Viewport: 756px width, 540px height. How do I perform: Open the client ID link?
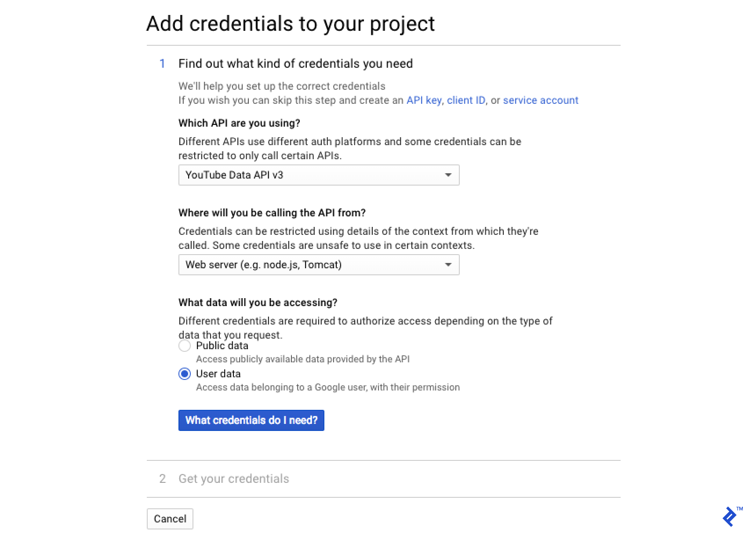466,100
